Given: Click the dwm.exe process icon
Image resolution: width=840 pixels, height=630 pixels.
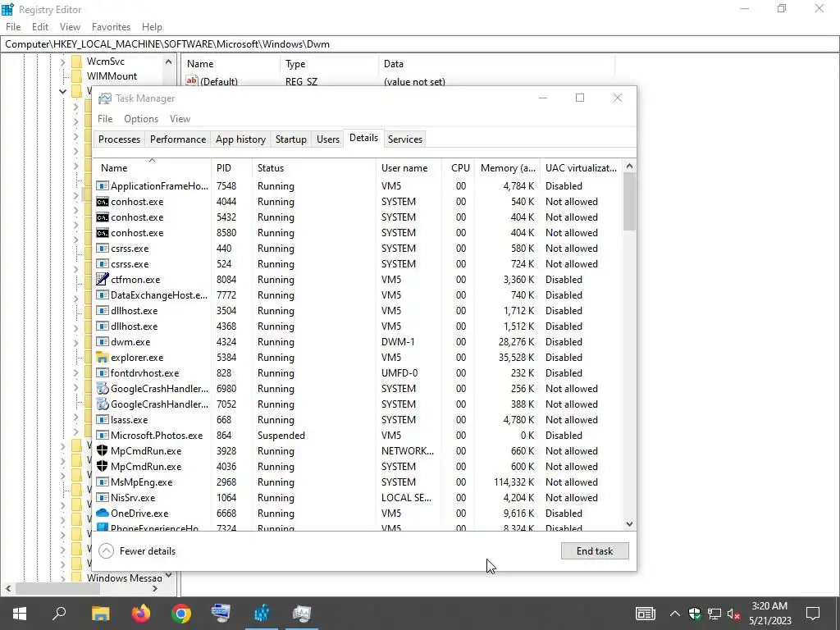Looking at the screenshot, I should click(x=102, y=342).
